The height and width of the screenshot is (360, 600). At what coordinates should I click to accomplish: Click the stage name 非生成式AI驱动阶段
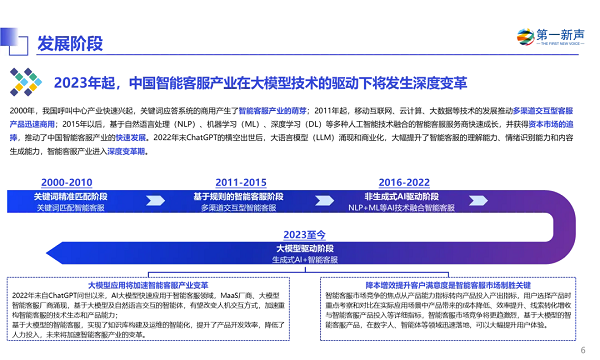point(401,197)
